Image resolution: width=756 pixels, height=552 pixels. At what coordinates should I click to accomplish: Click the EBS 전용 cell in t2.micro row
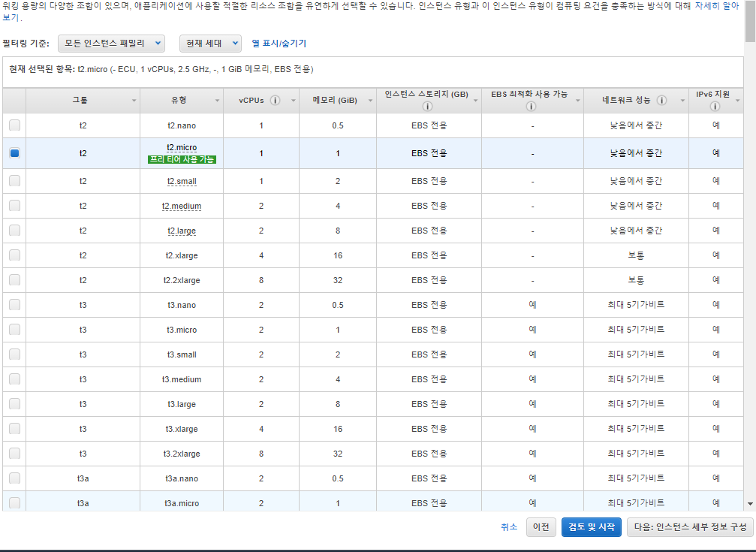[x=429, y=153]
